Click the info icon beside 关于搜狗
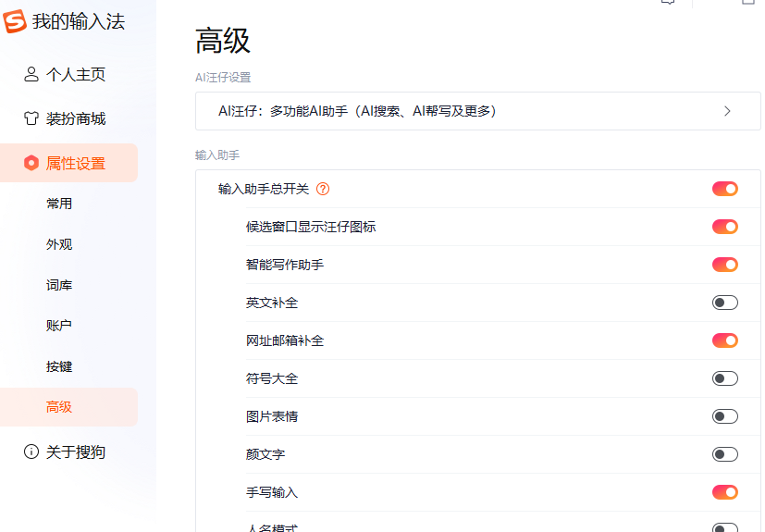 [31, 452]
